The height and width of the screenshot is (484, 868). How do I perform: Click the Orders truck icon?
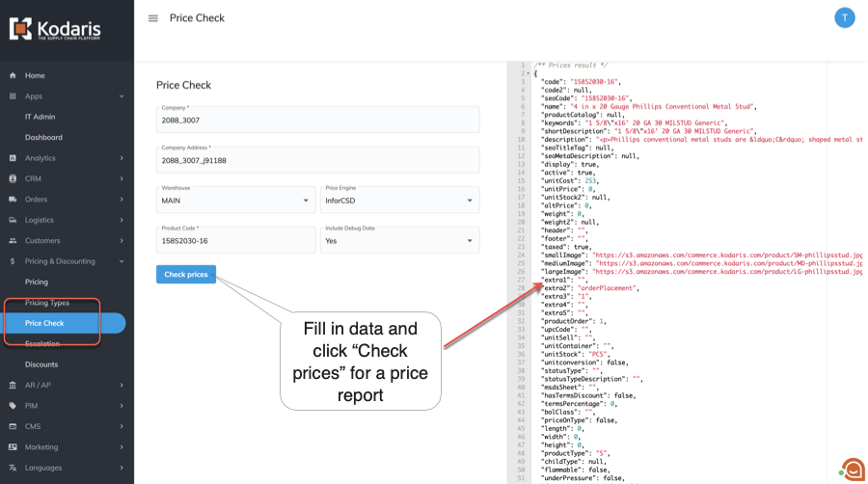pyautogui.click(x=13, y=200)
